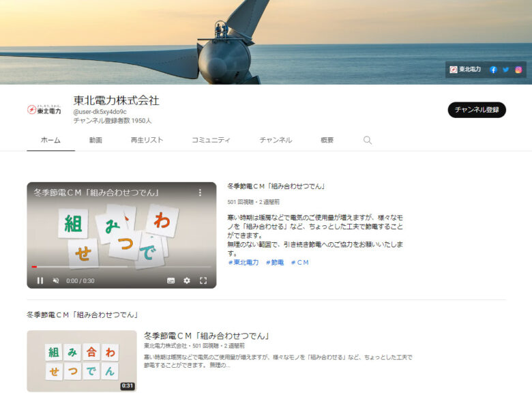This screenshot has height=393, width=532.
Task: Select the ホーム tab
Action: pyautogui.click(x=50, y=140)
